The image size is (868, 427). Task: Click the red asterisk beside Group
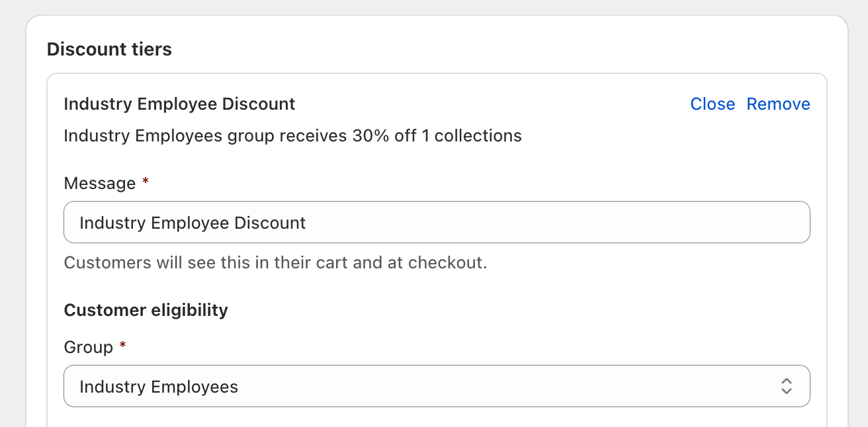pos(122,346)
